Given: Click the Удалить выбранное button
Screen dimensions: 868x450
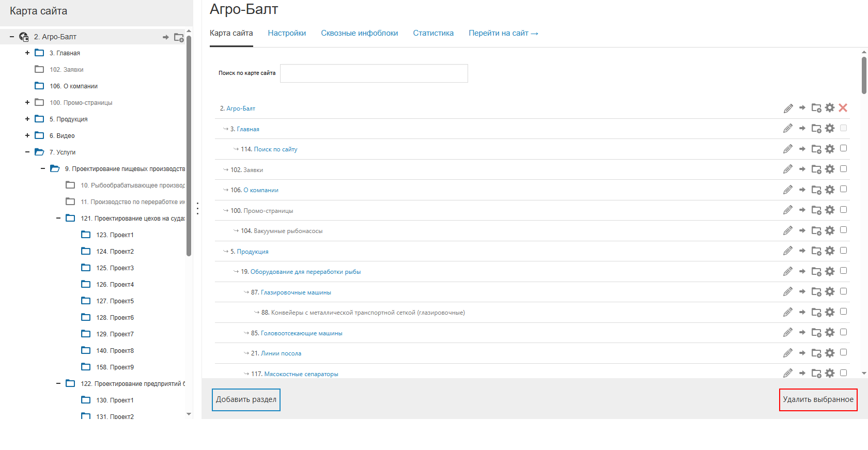Looking at the screenshot, I should [818, 400].
